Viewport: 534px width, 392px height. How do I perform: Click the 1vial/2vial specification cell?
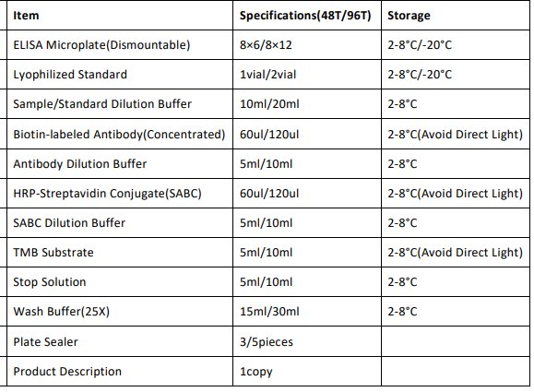click(307, 75)
